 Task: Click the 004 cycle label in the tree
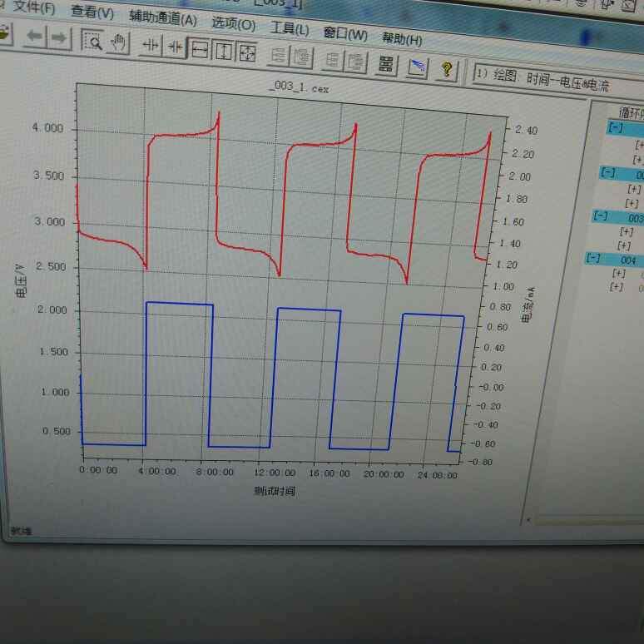(629, 260)
